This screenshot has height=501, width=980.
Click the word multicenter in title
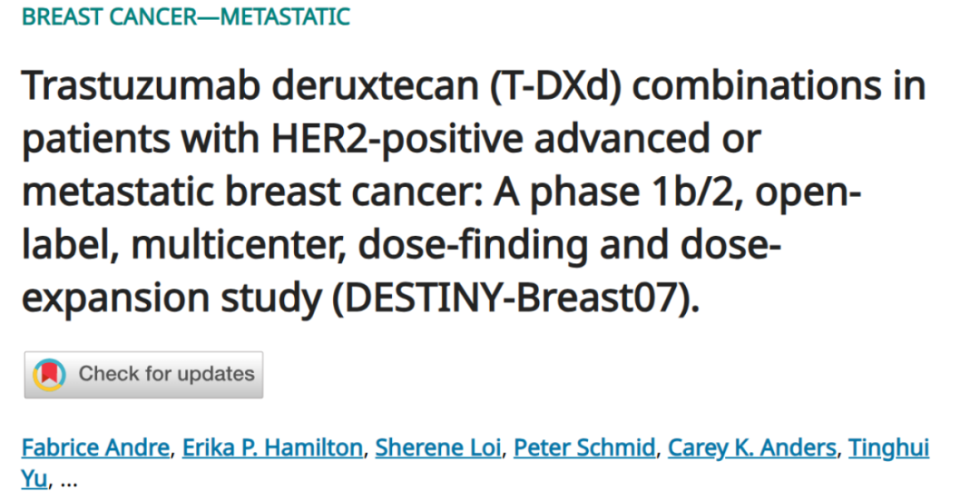pyautogui.click(x=238, y=246)
